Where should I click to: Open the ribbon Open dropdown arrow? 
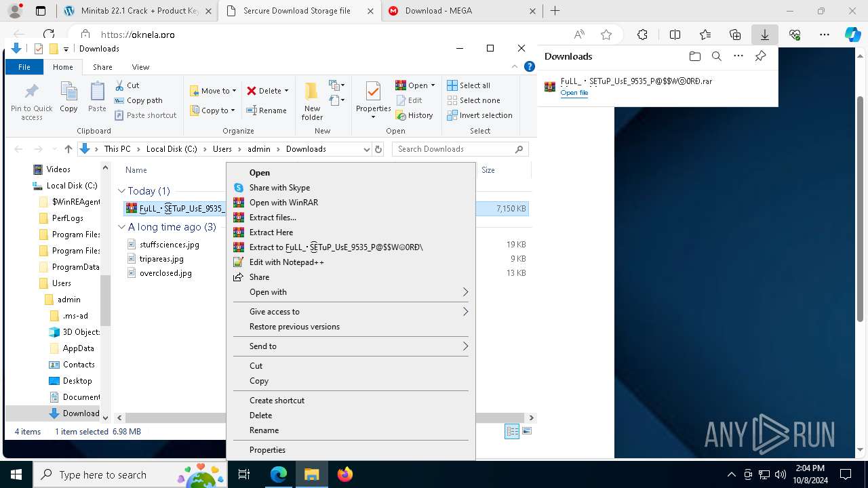pos(433,85)
